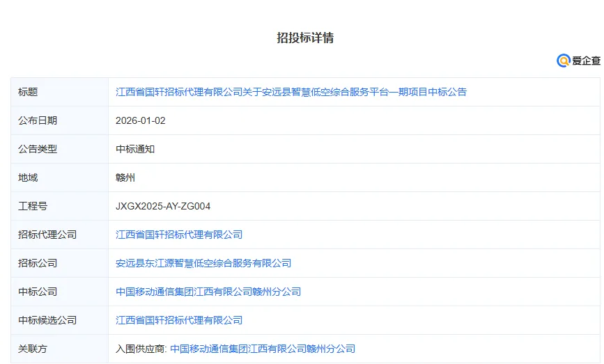The image size is (604, 364).
Task: Click the 中标公司 row label
Action: click(x=38, y=292)
